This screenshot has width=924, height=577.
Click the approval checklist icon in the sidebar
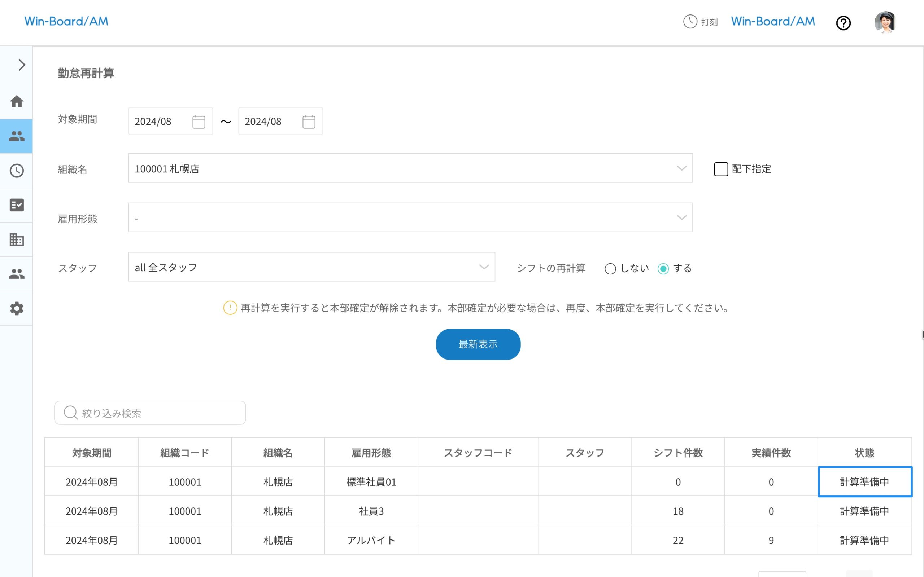coord(17,205)
